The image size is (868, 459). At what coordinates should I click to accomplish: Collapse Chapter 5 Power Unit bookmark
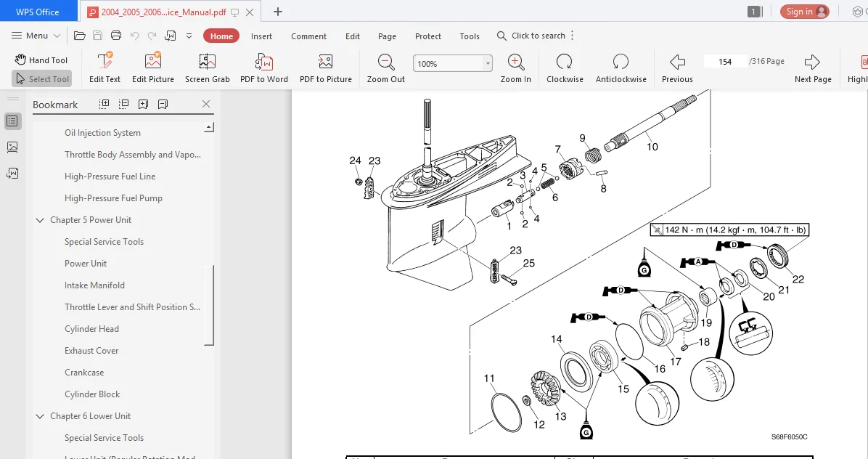click(x=40, y=220)
